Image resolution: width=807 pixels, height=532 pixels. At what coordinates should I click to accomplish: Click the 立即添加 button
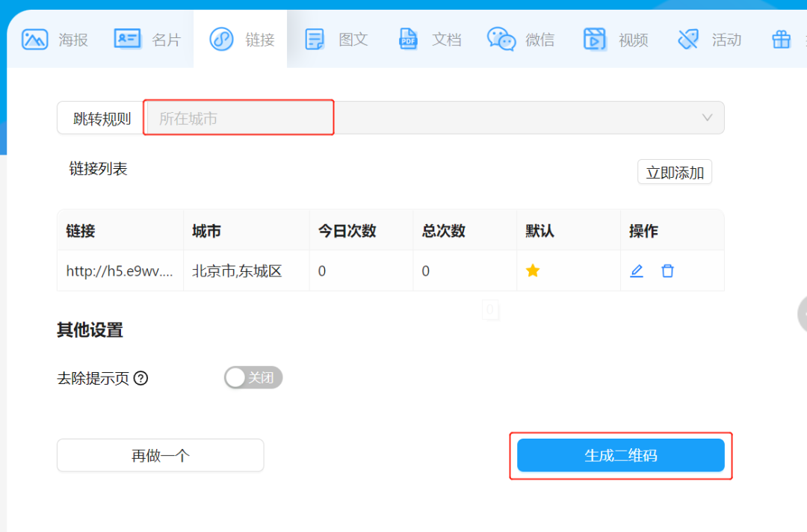click(675, 172)
